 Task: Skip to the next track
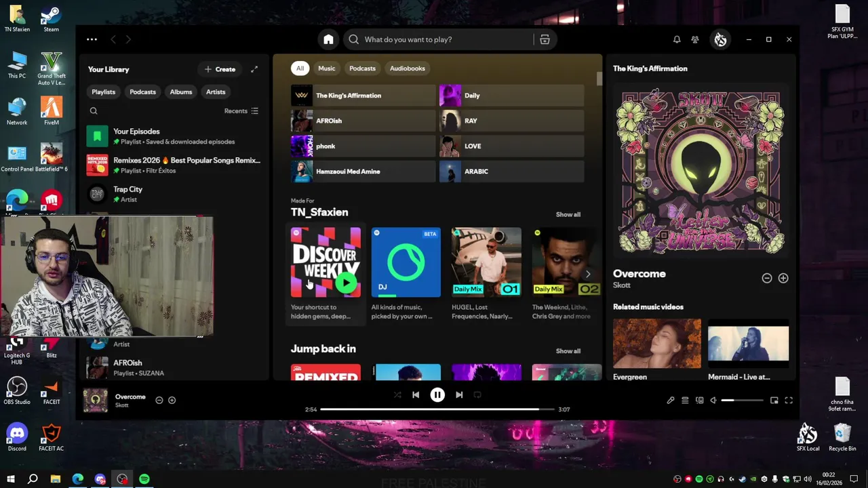click(459, 394)
